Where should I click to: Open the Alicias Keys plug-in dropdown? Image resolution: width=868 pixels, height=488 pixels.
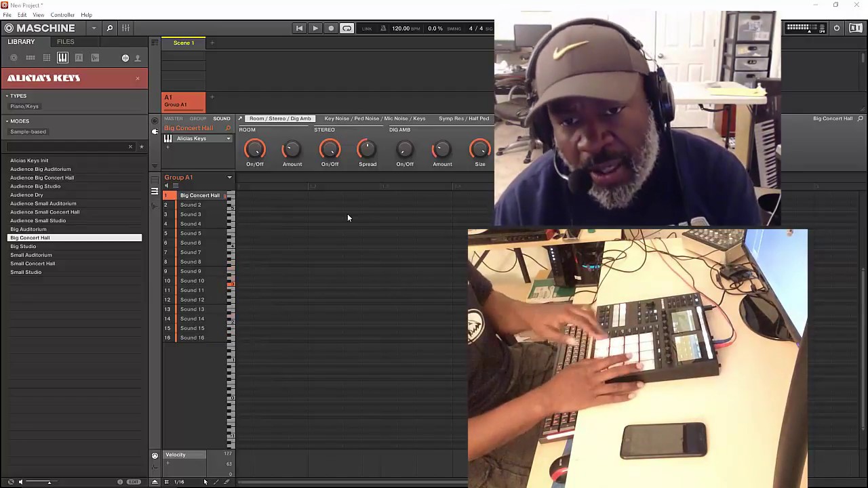point(229,139)
